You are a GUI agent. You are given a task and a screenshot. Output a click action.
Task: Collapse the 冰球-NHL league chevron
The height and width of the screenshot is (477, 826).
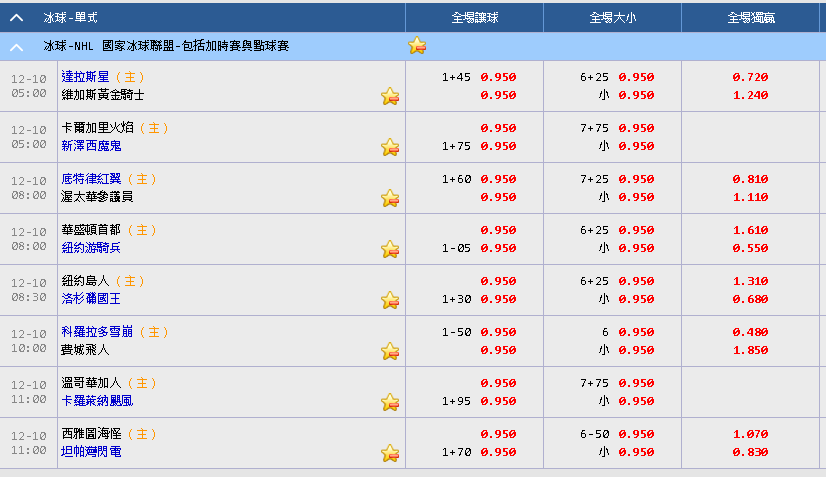point(16,47)
